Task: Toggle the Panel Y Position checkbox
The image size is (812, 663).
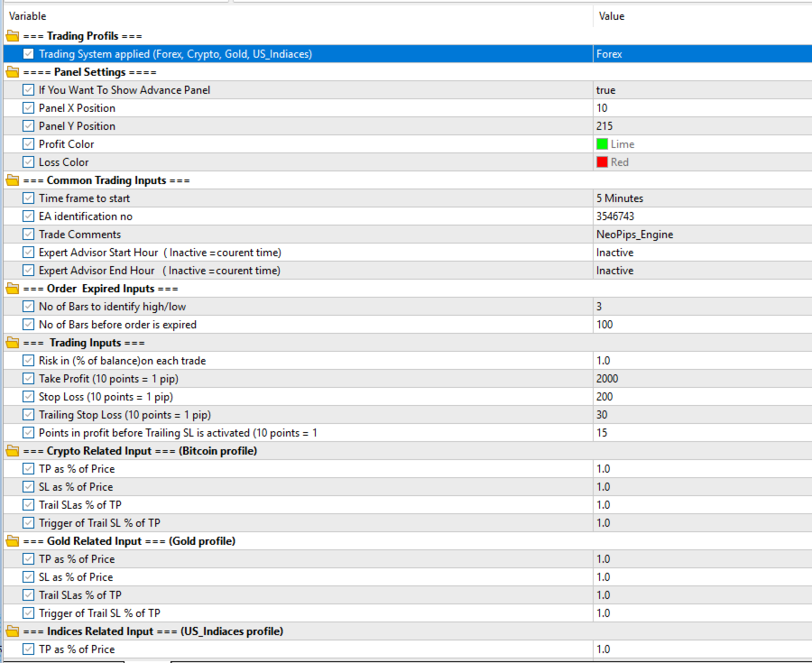Action: 29,126
